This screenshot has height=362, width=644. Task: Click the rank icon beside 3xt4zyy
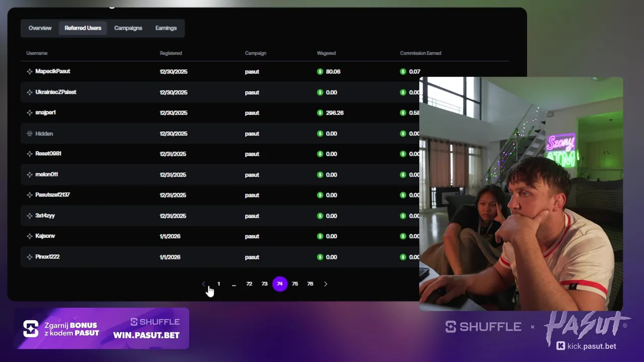point(30,216)
